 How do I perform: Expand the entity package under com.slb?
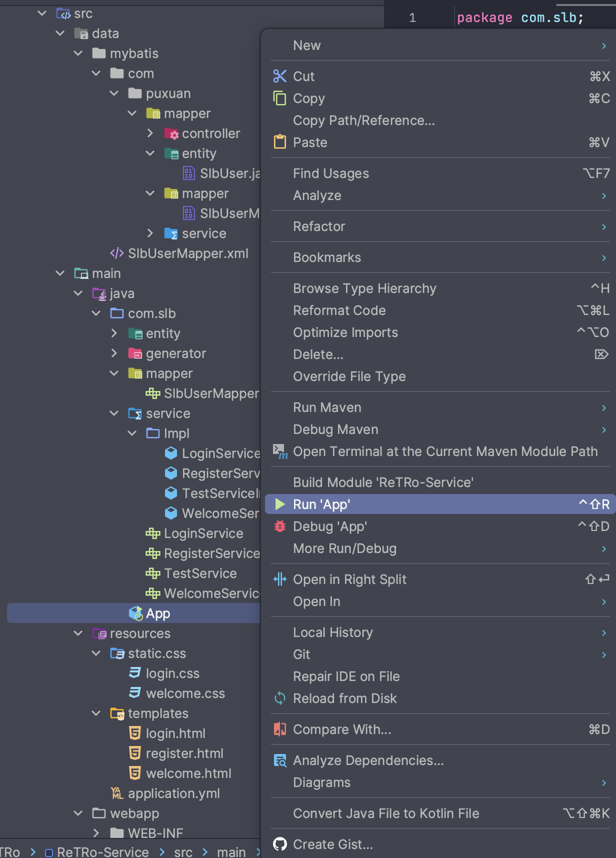pos(114,333)
